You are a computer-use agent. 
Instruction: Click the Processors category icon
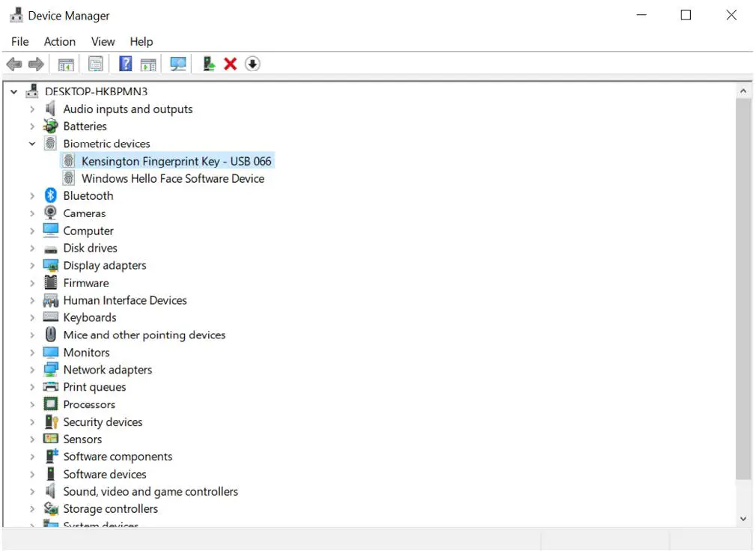click(x=51, y=404)
